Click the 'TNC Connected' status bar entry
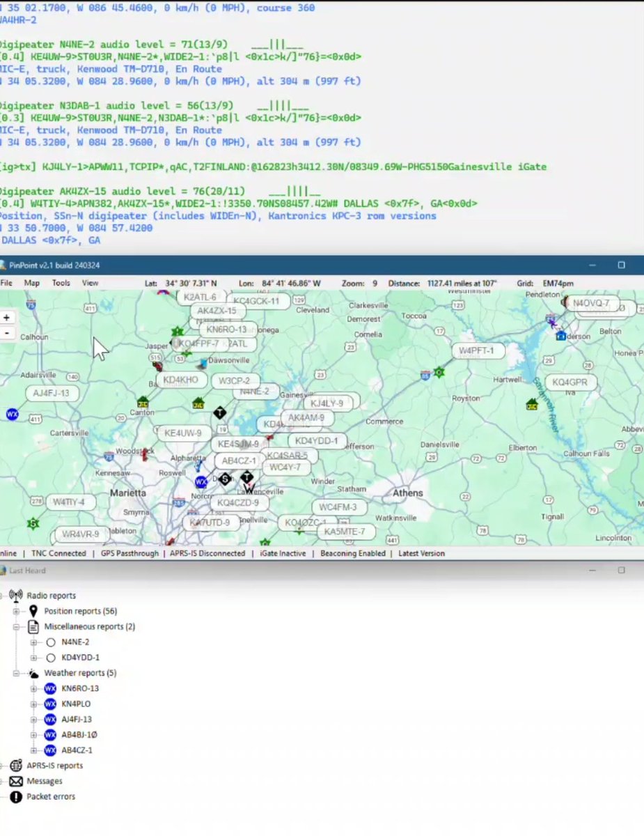This screenshot has width=644, height=836. click(x=59, y=553)
